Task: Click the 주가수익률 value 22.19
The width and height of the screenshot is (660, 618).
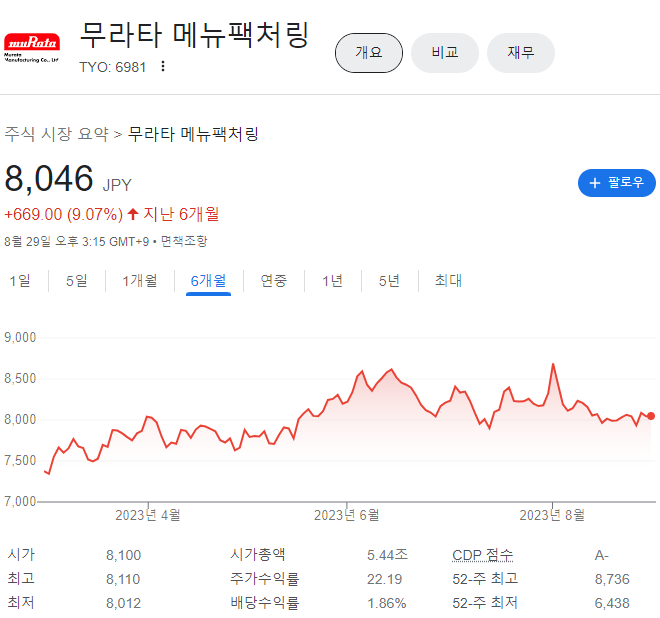Action: coord(384,579)
